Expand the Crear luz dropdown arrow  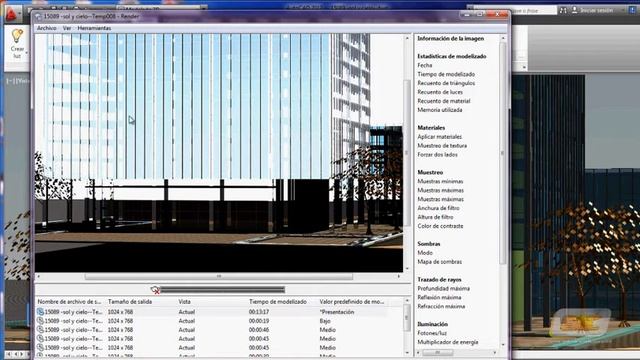pos(27,53)
